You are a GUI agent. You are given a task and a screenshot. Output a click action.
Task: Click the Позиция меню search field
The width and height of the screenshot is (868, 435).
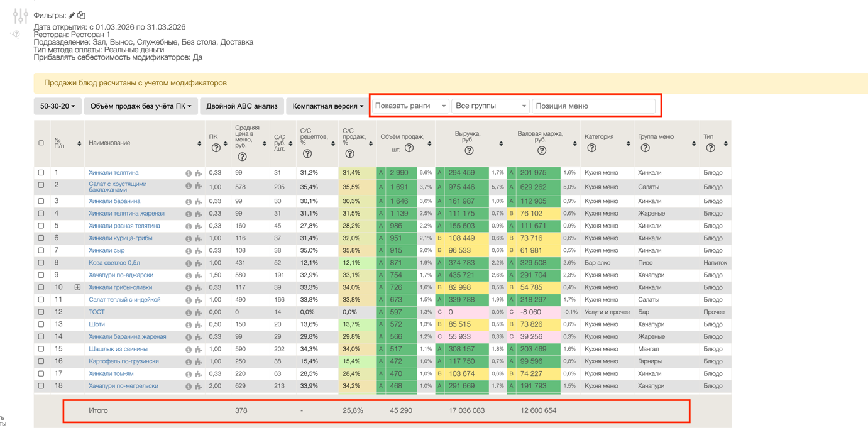click(x=594, y=106)
